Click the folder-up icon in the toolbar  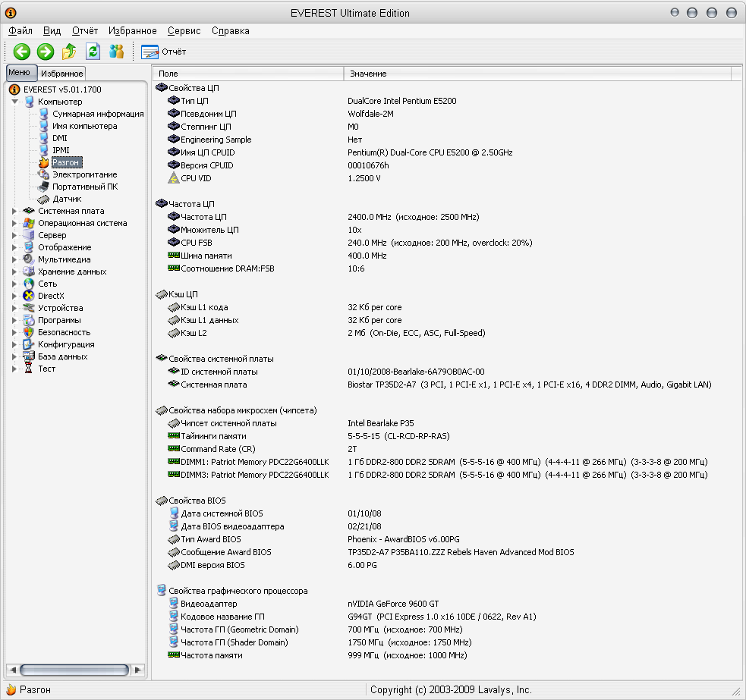(x=68, y=52)
